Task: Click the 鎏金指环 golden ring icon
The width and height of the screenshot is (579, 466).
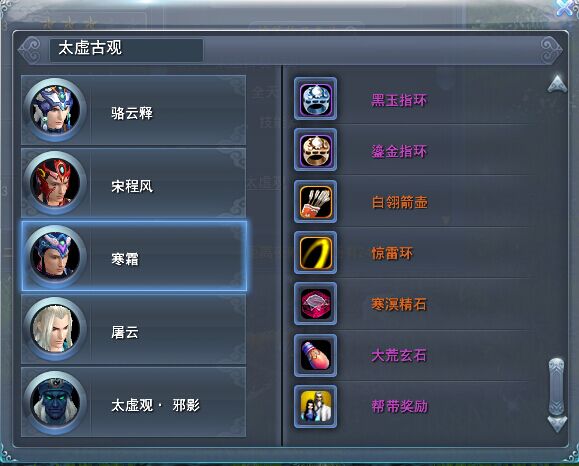Action: 315,150
